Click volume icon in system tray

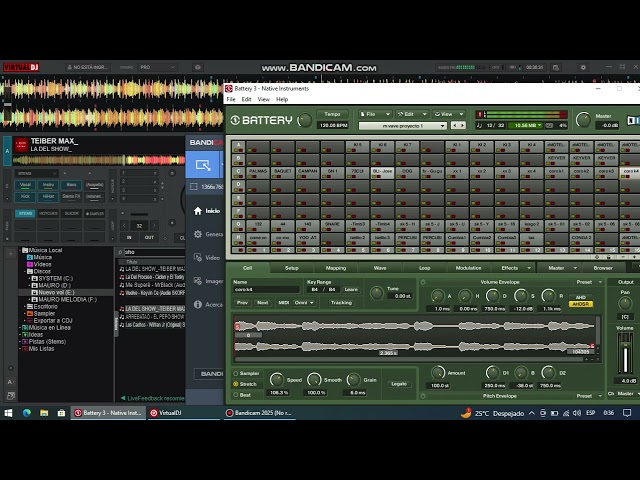pos(577,413)
